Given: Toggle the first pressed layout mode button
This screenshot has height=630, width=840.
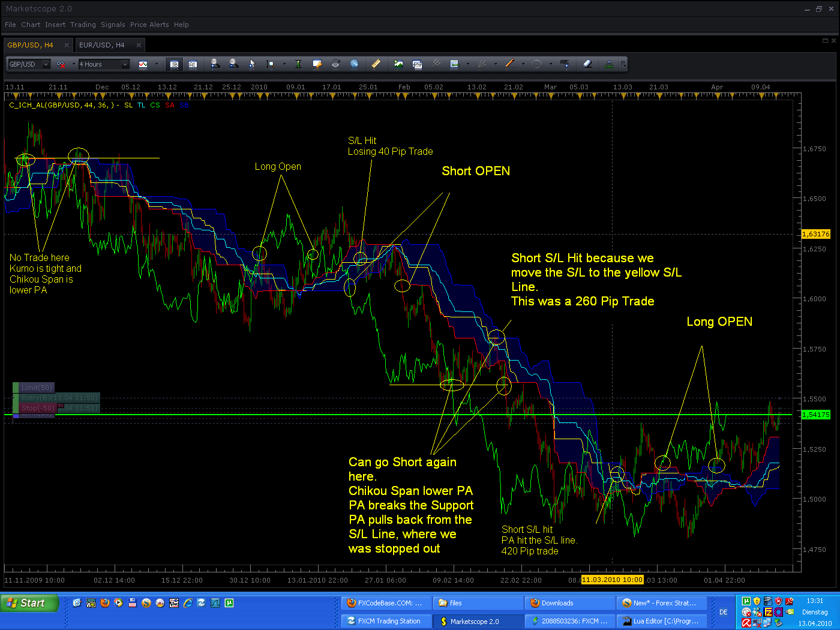Looking at the screenshot, I should click(174, 64).
